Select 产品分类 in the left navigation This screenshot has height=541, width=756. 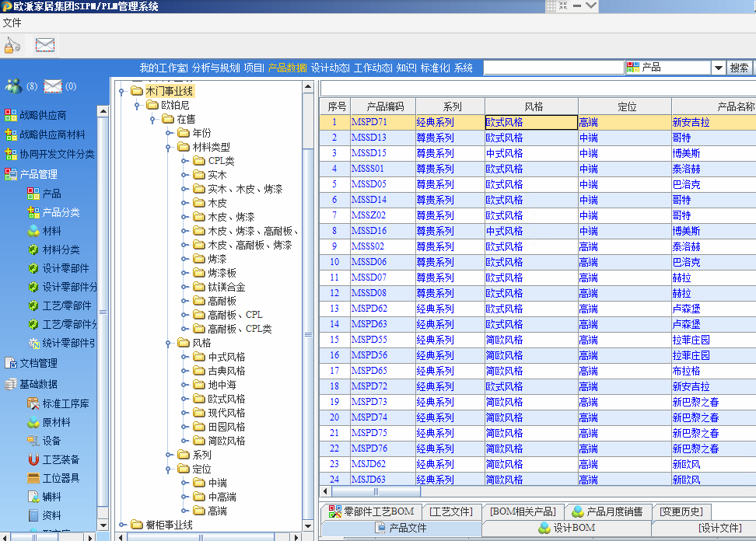[61, 212]
